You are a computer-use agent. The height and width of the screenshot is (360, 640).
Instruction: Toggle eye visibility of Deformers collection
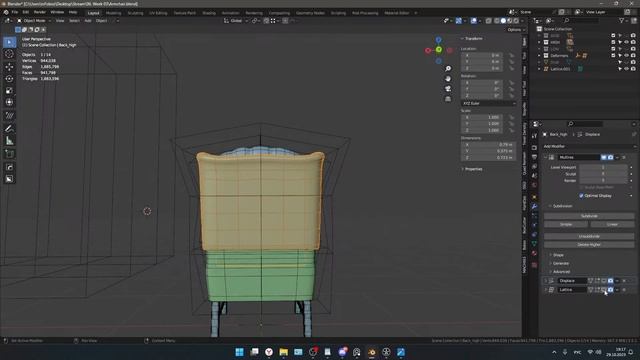pyautogui.click(x=627, y=56)
